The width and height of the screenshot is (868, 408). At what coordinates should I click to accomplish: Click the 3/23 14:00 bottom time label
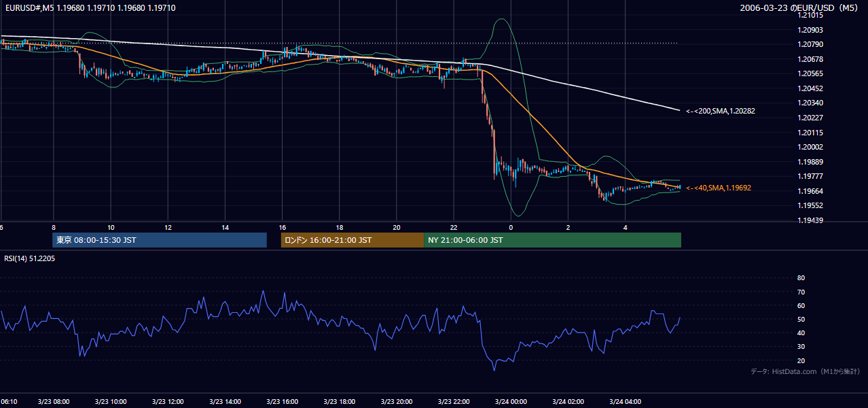tap(224, 402)
